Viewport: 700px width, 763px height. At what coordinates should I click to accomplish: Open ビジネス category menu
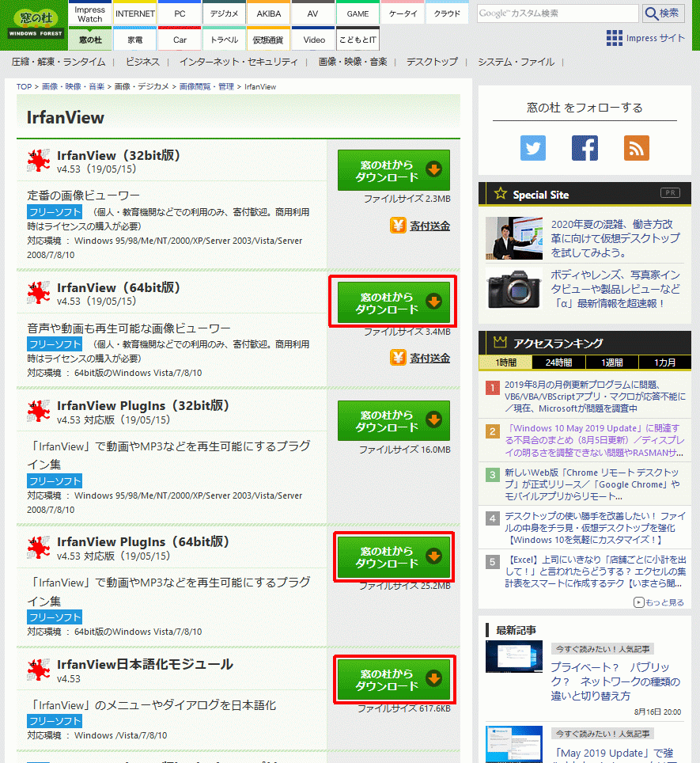click(142, 62)
